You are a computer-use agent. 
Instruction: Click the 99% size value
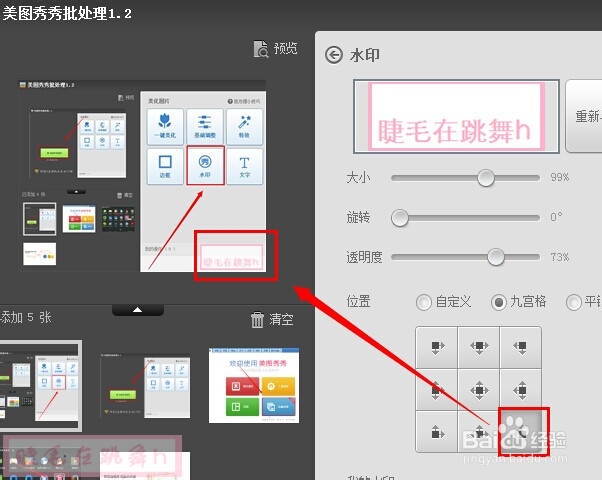coord(559,177)
